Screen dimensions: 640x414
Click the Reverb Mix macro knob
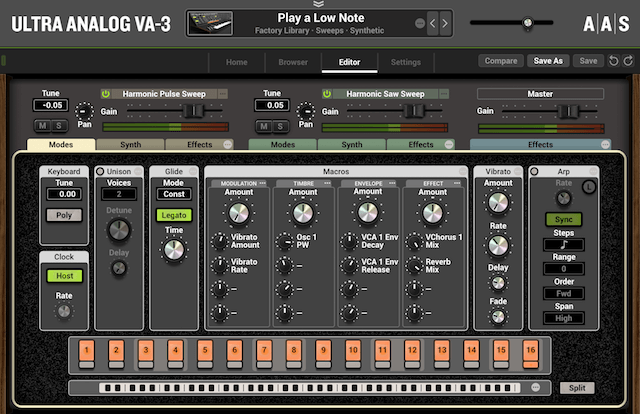[414, 266]
